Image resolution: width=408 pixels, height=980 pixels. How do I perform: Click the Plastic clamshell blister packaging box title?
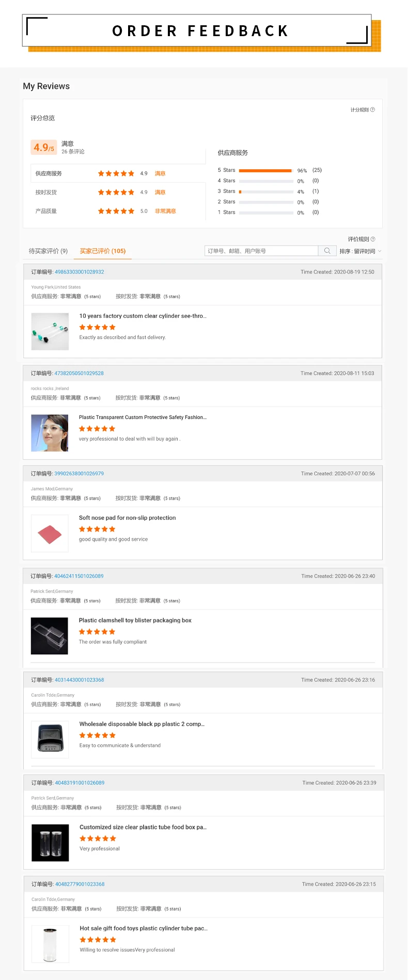click(135, 620)
